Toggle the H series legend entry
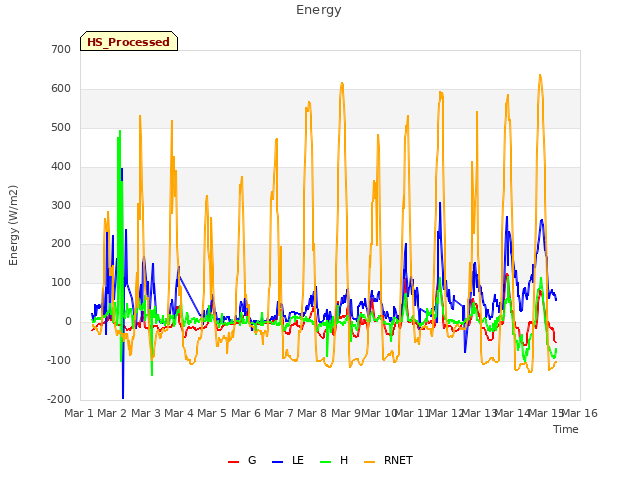 coord(334,460)
